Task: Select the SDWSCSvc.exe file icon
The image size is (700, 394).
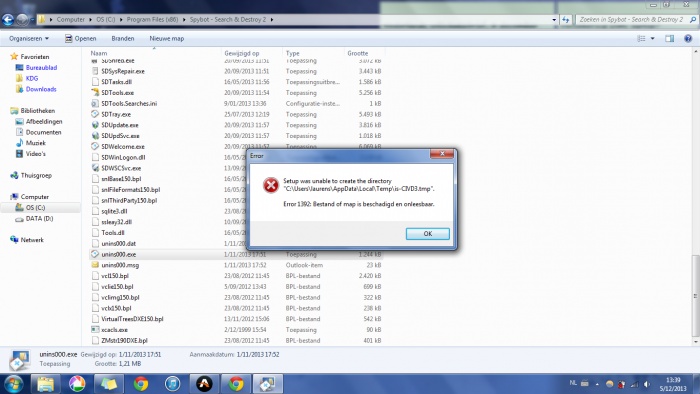Action: pyautogui.click(x=95, y=168)
